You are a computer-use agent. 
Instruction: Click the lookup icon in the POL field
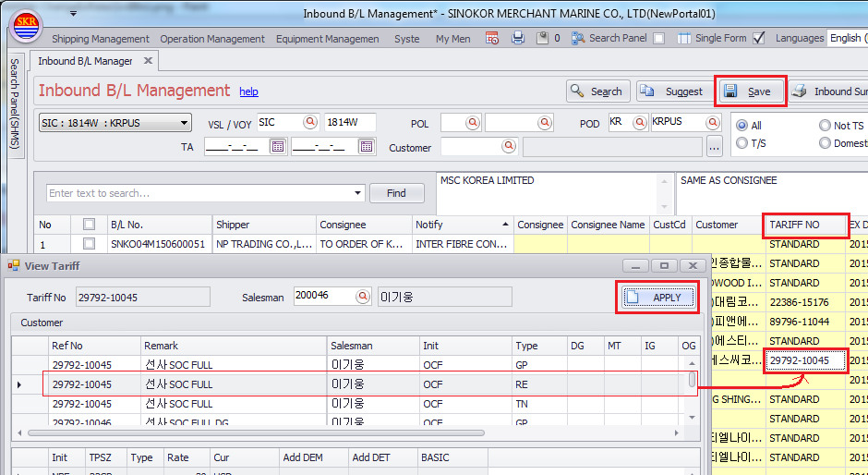(x=473, y=122)
